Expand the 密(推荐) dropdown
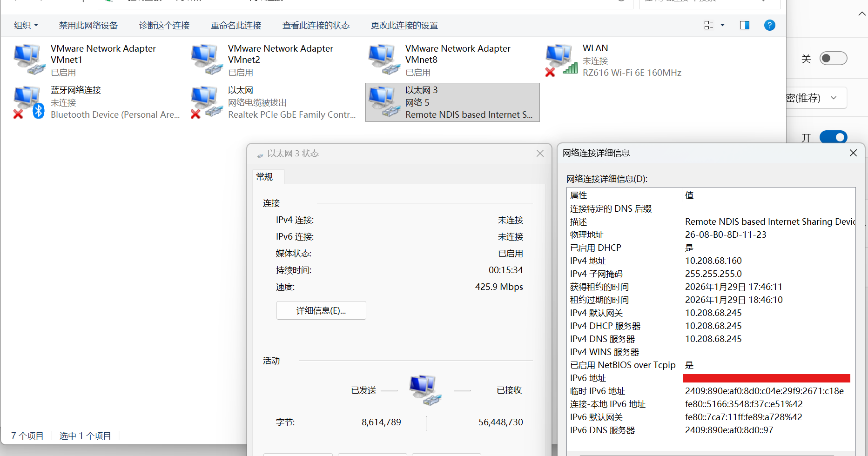Viewport: 868px width, 456px height. [833, 98]
